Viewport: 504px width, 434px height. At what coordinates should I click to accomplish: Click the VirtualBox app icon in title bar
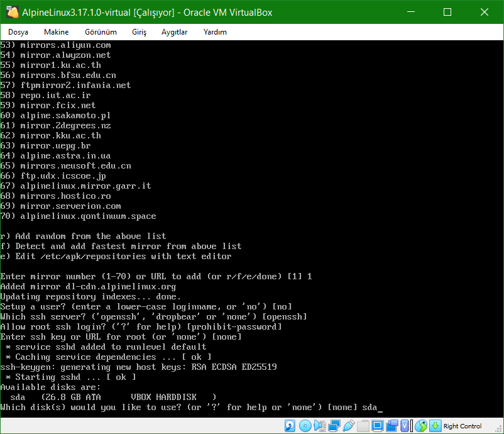point(13,12)
